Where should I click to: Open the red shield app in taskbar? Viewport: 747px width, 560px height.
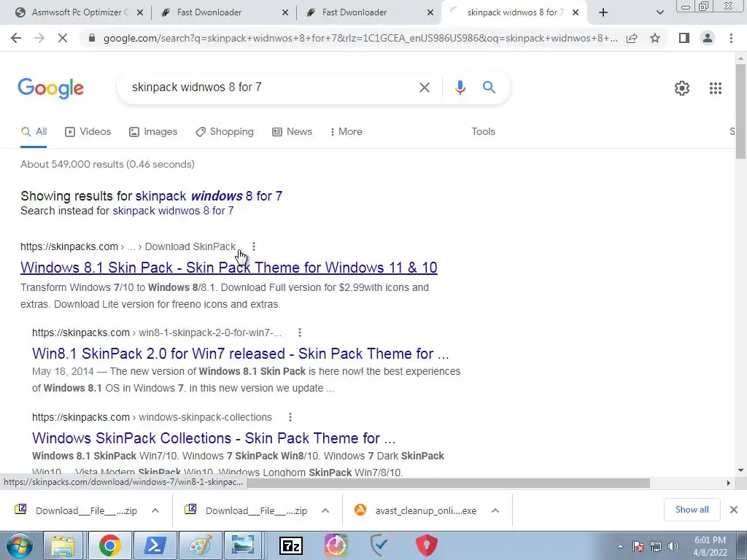pos(426,545)
